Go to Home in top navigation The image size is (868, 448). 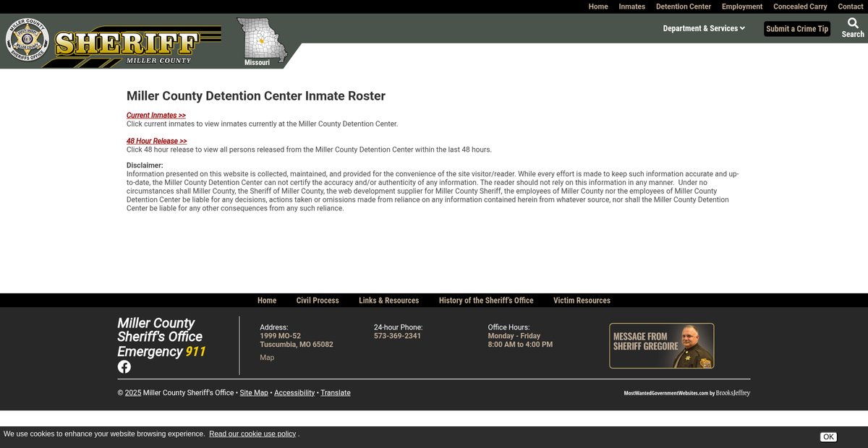[598, 7]
